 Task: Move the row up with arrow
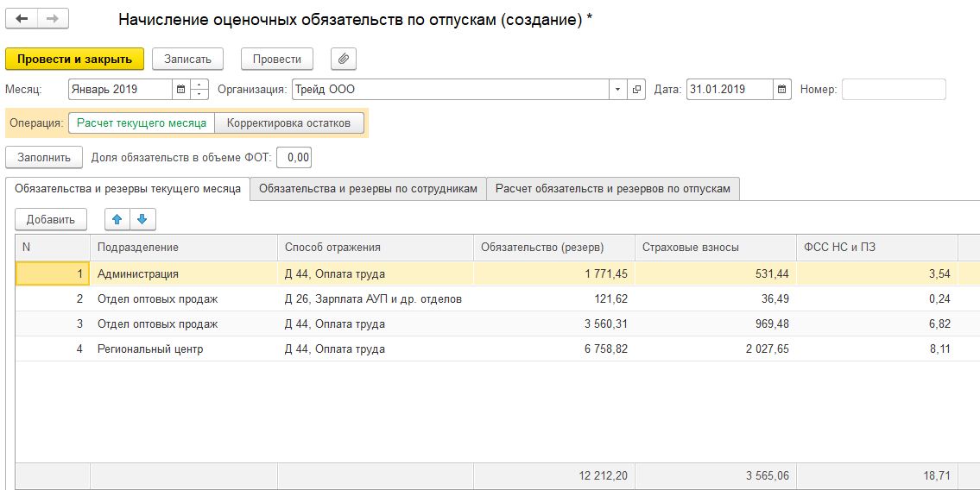117,219
